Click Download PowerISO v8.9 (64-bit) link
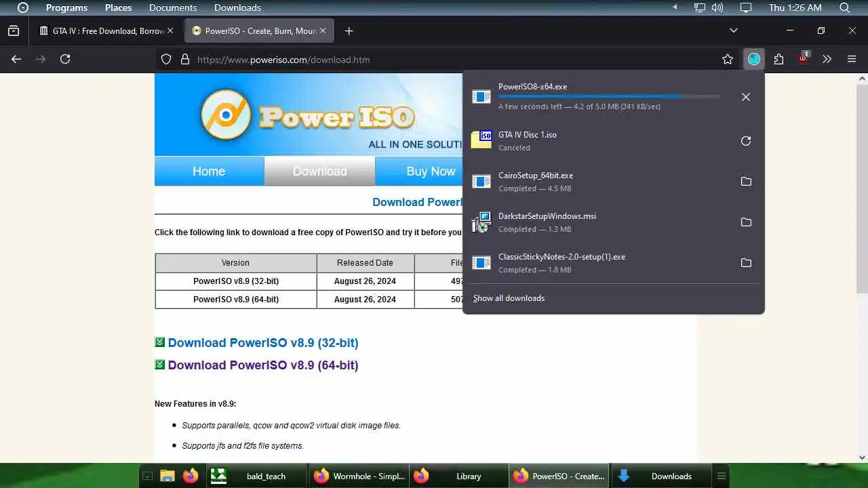This screenshot has height=488, width=868. pyautogui.click(x=263, y=365)
